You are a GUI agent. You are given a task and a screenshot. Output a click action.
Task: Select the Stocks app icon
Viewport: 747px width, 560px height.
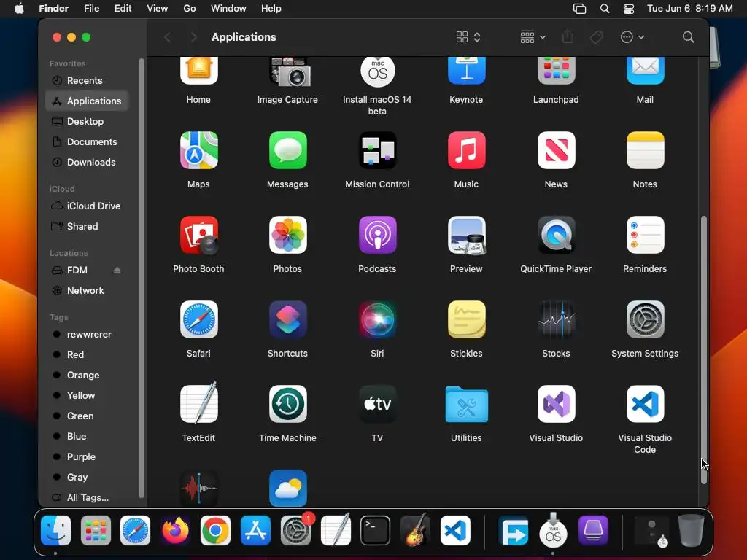pos(556,319)
